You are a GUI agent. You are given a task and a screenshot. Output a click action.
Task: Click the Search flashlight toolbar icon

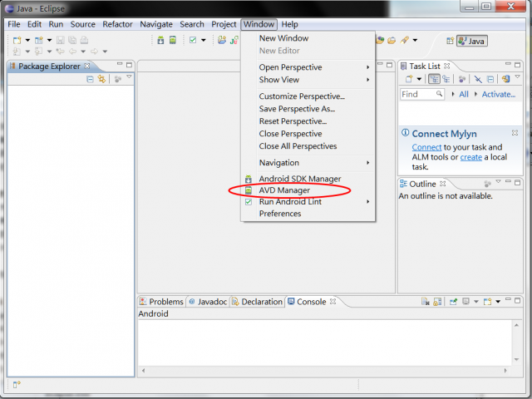point(405,41)
